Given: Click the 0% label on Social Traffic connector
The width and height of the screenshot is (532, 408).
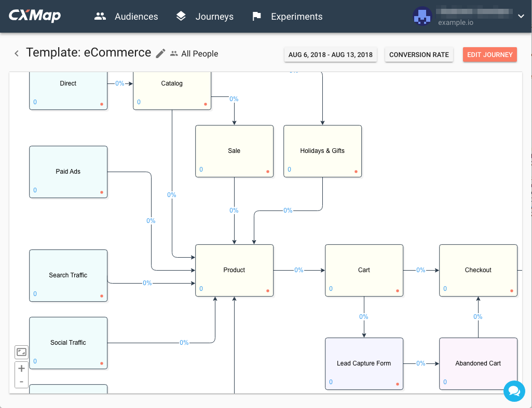Looking at the screenshot, I should pos(184,343).
